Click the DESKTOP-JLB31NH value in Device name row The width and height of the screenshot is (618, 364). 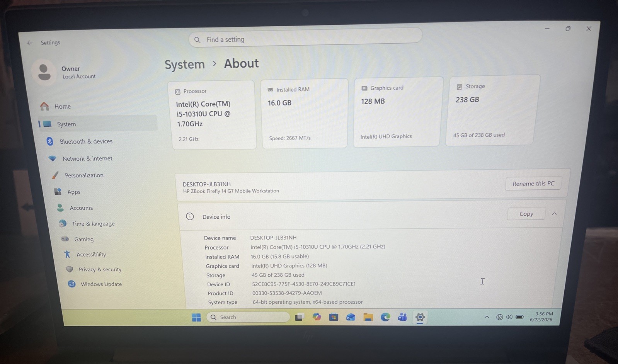[273, 237]
